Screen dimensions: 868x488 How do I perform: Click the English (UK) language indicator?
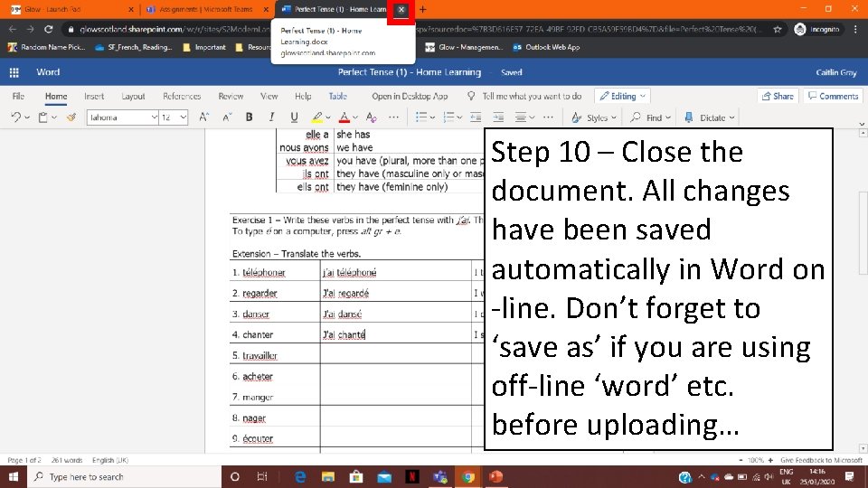pos(110,460)
